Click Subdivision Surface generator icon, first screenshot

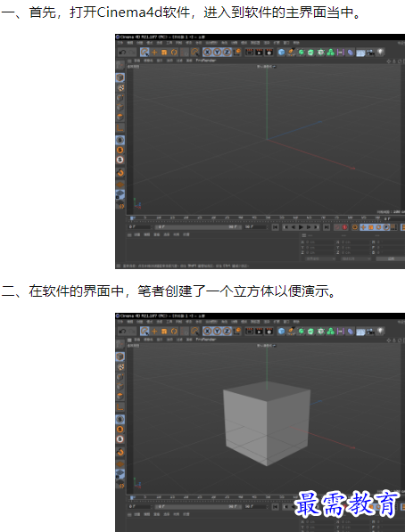(302, 53)
